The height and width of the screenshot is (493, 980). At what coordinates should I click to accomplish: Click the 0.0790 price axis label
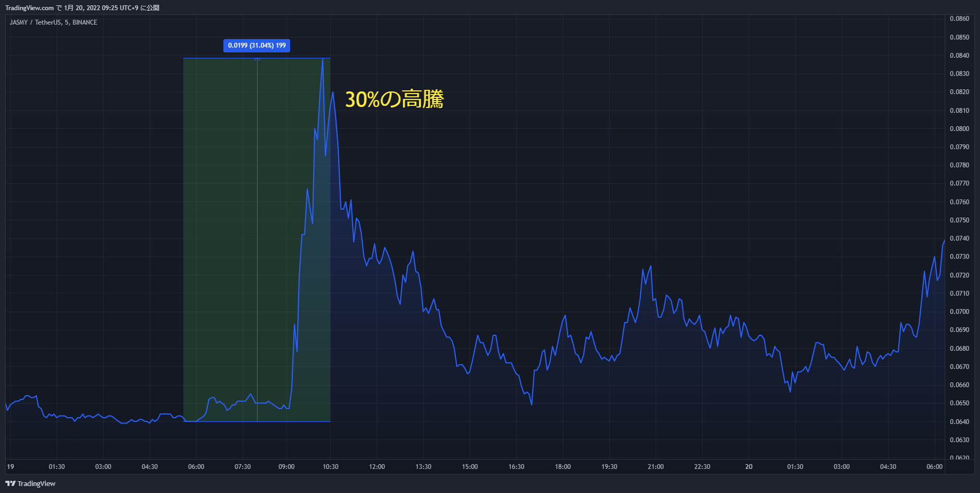tap(959, 147)
